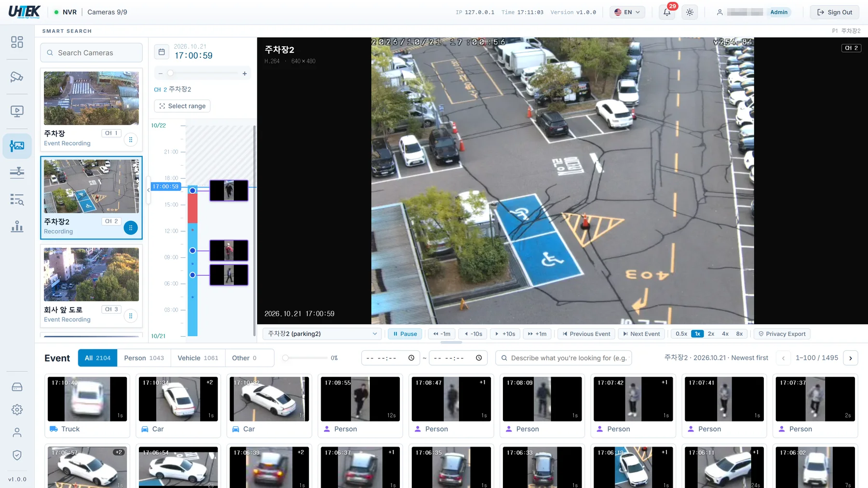This screenshot has width=868, height=488.
Task: Open the EN language dropdown
Action: click(x=627, y=12)
